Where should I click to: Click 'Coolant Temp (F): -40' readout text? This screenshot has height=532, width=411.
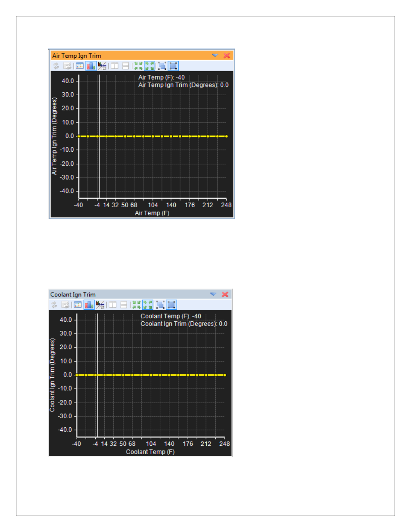(171, 316)
